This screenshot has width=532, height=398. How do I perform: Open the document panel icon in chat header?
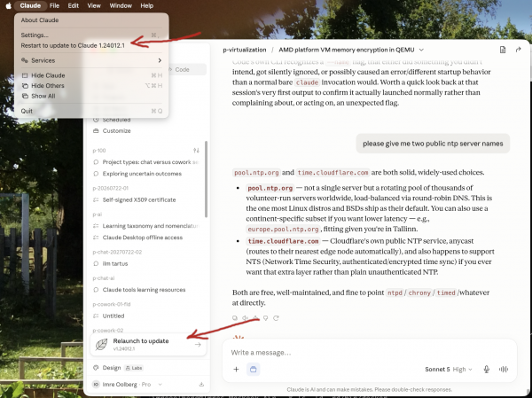click(503, 50)
